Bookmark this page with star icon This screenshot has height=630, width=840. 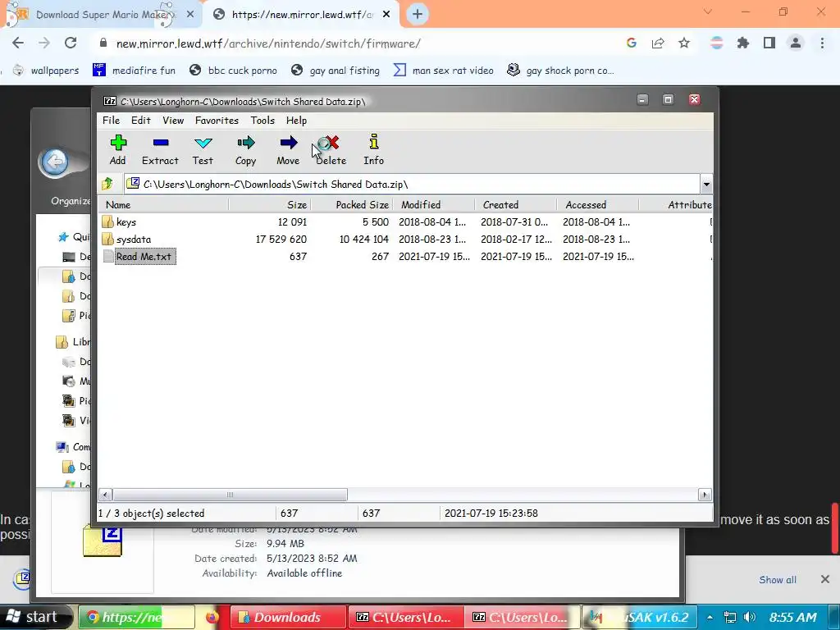[x=684, y=43]
